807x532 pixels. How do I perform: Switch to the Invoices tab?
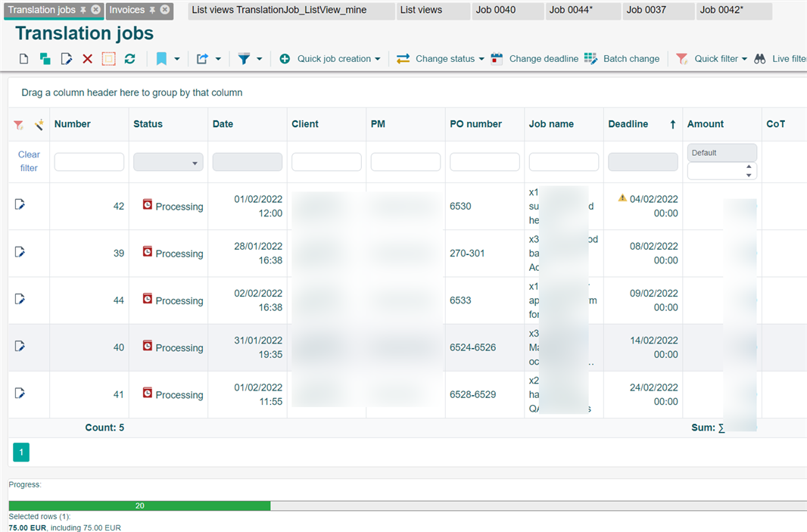[126, 11]
